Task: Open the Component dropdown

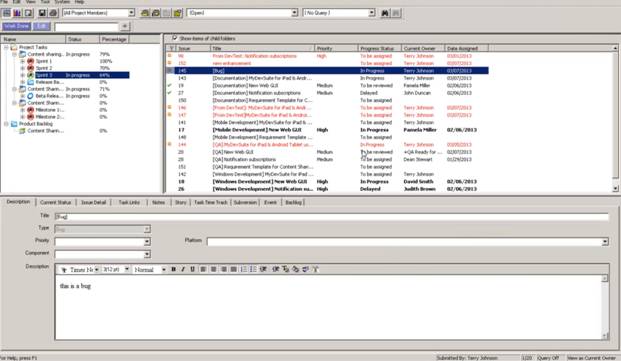Action: tap(147, 254)
